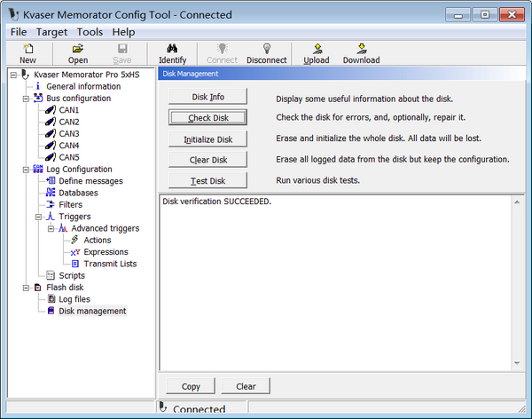Click the 'Connected' status bar text

point(199,409)
